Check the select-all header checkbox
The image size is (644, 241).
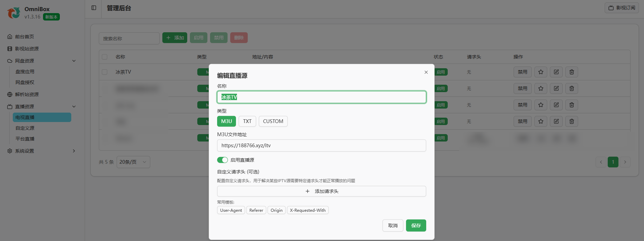[x=105, y=57]
